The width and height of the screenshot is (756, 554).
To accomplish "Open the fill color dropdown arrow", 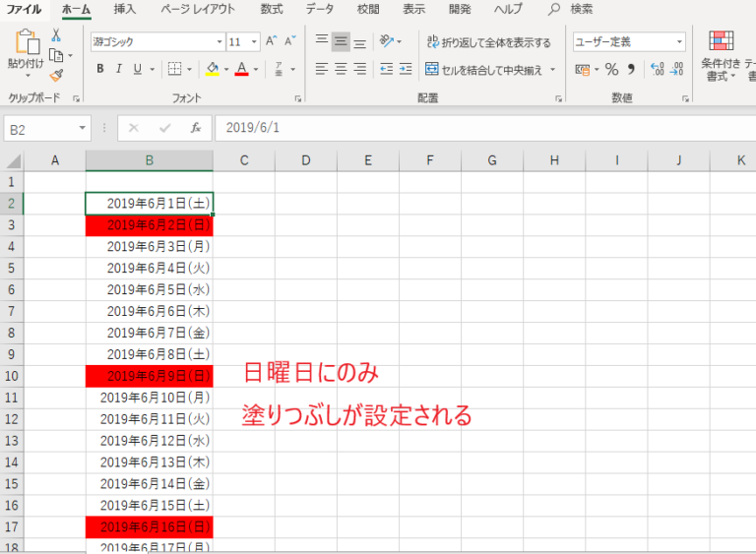I will (226, 70).
